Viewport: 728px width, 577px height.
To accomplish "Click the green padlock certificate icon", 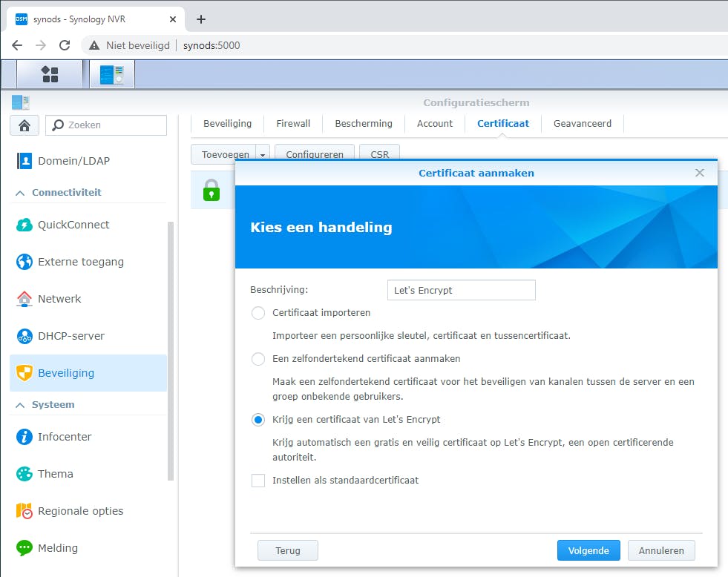I will click(211, 190).
